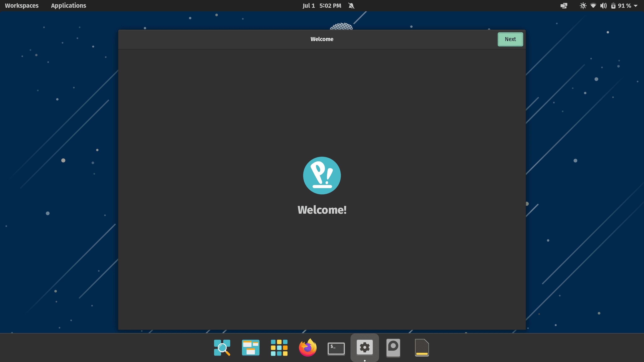Image resolution: width=644 pixels, height=362 pixels.
Task: Click the battery icon showing 91 %
Action: pyautogui.click(x=613, y=5)
